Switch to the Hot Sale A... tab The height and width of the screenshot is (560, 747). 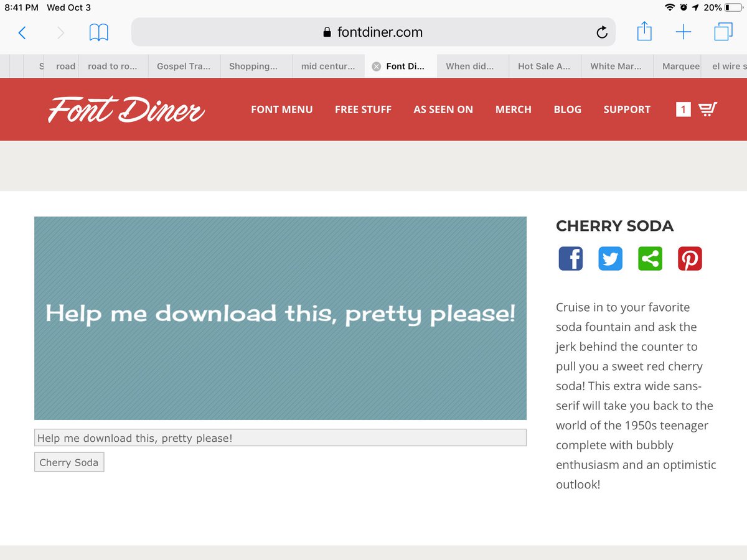[545, 66]
